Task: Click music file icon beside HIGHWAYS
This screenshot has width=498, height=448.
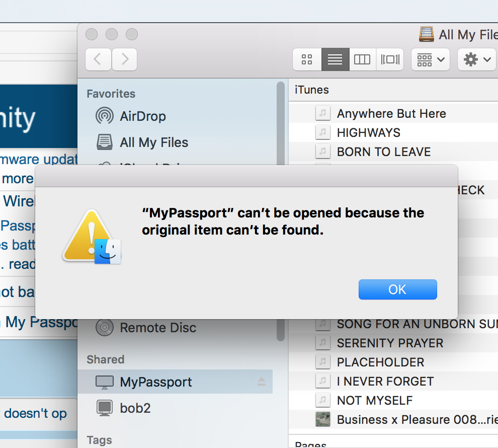Action: (x=322, y=132)
